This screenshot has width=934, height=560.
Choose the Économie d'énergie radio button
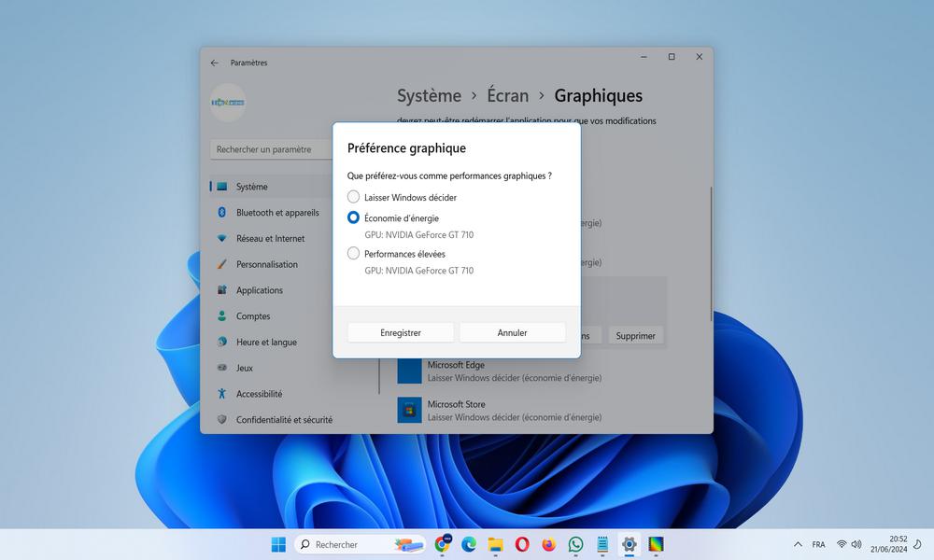point(353,217)
